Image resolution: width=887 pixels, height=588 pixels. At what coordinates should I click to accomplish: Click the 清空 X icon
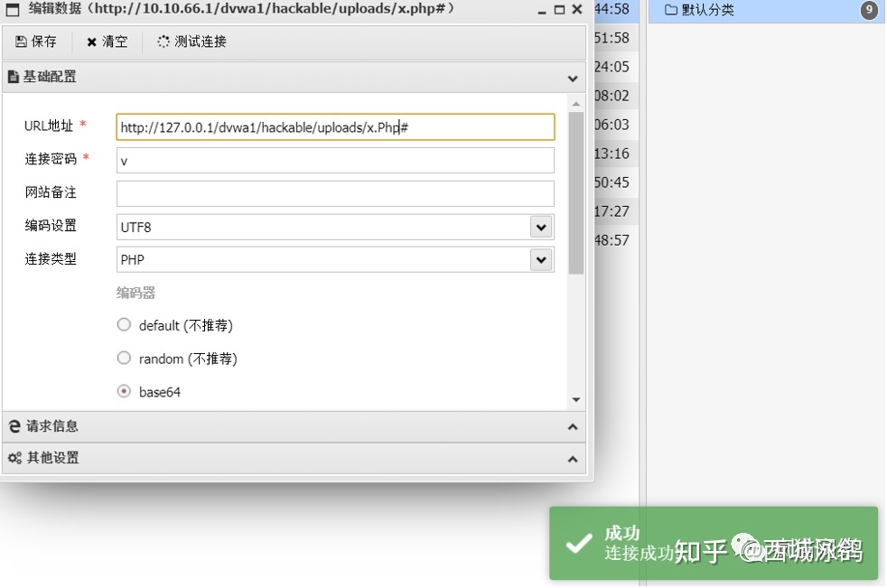click(x=91, y=42)
